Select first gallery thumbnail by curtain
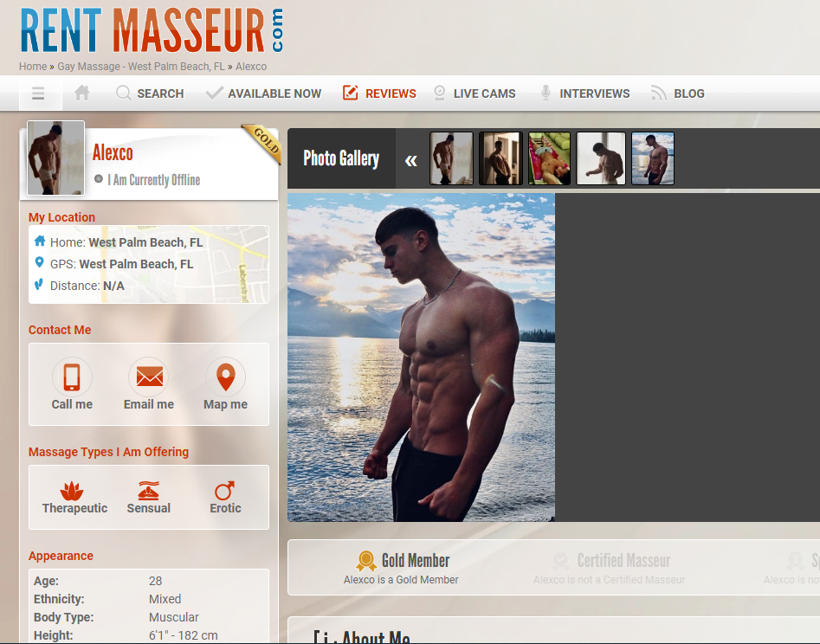 [x=451, y=158]
